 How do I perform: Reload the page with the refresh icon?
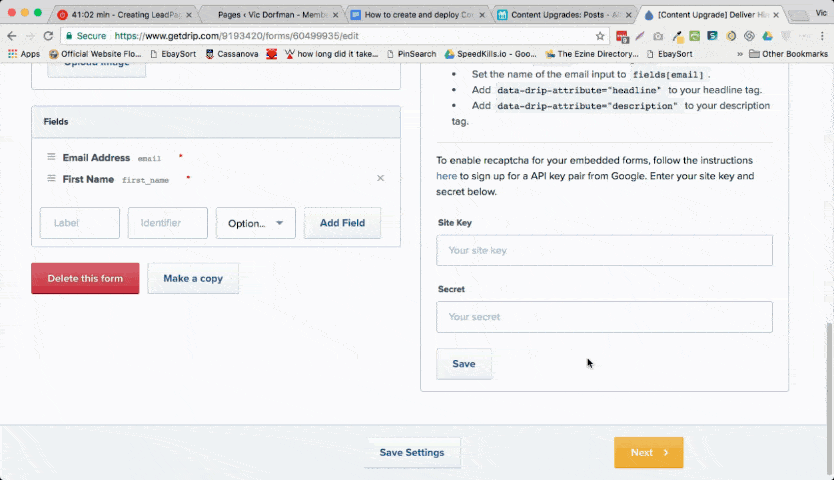coord(48,35)
